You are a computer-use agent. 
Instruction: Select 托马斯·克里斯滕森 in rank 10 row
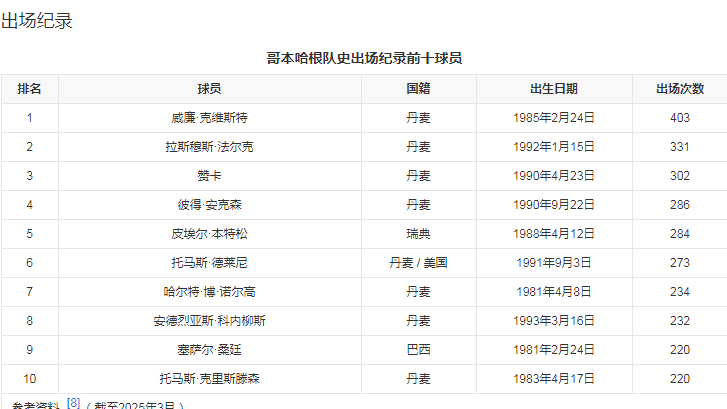point(209,379)
